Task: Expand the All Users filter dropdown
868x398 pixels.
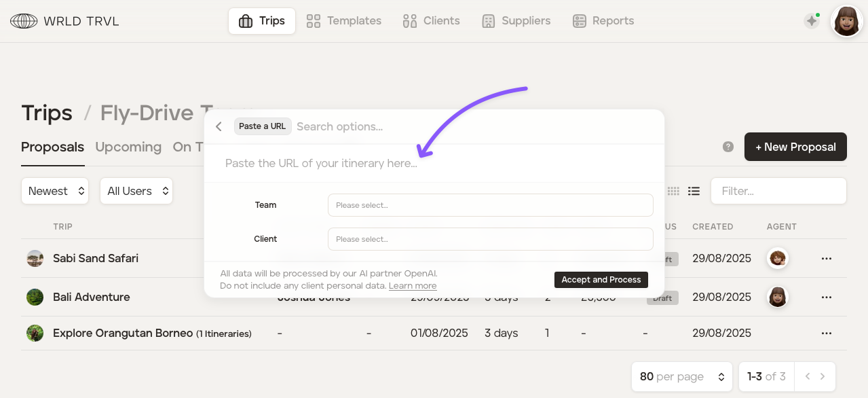Action: point(137,192)
